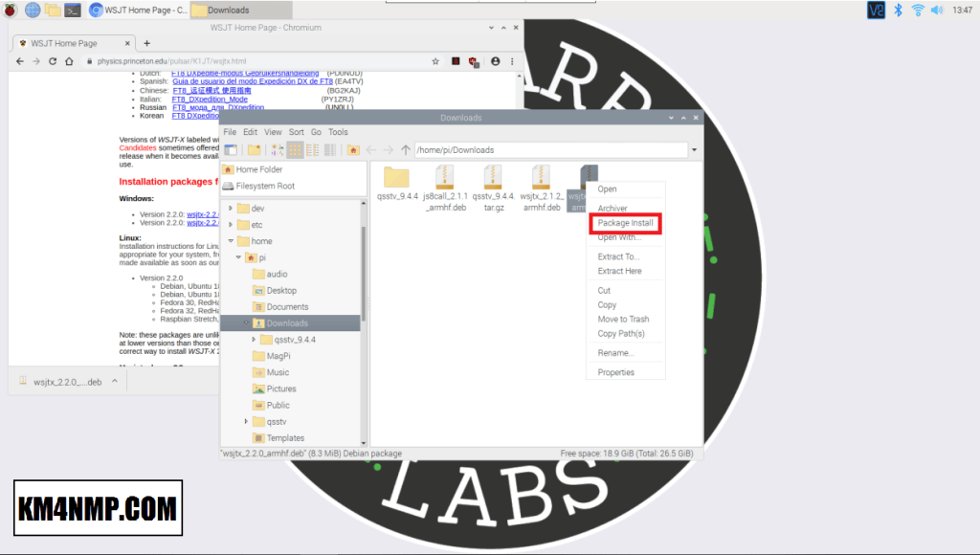
Task: Launch the terminal from the taskbar
Action: click(73, 10)
